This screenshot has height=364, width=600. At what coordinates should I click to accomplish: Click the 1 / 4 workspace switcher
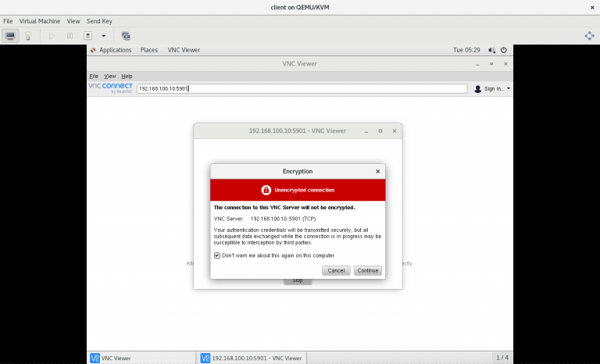tap(502, 358)
